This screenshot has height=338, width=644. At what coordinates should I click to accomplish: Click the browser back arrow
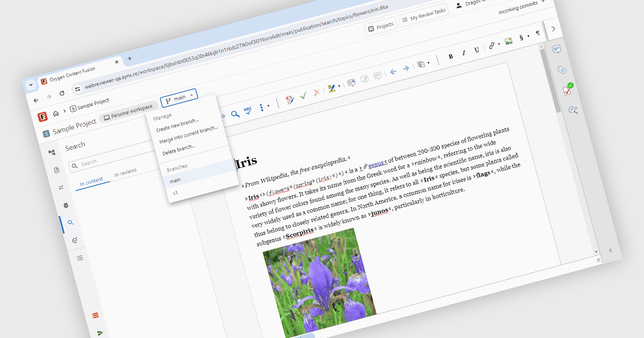click(x=36, y=100)
